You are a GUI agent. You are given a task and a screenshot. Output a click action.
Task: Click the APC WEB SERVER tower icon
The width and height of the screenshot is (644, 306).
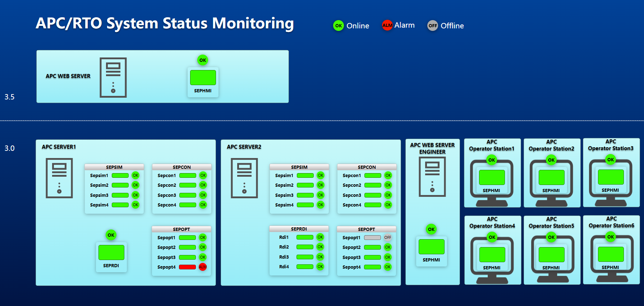(x=113, y=78)
